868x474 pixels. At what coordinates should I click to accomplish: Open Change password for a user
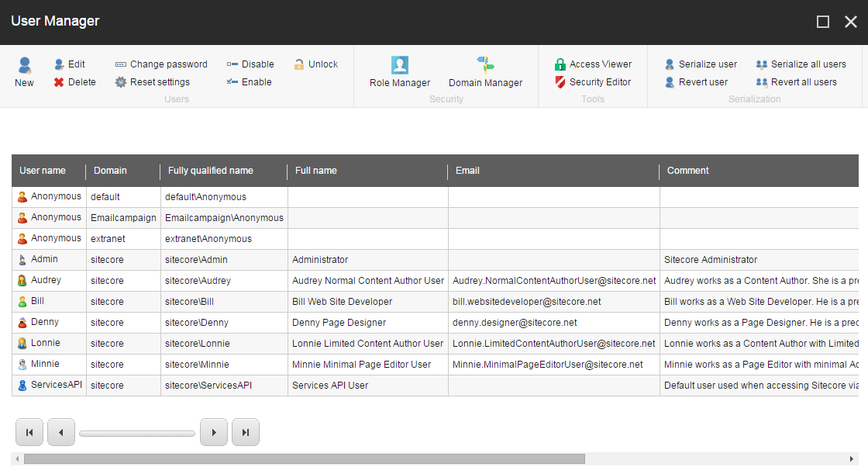coord(161,64)
